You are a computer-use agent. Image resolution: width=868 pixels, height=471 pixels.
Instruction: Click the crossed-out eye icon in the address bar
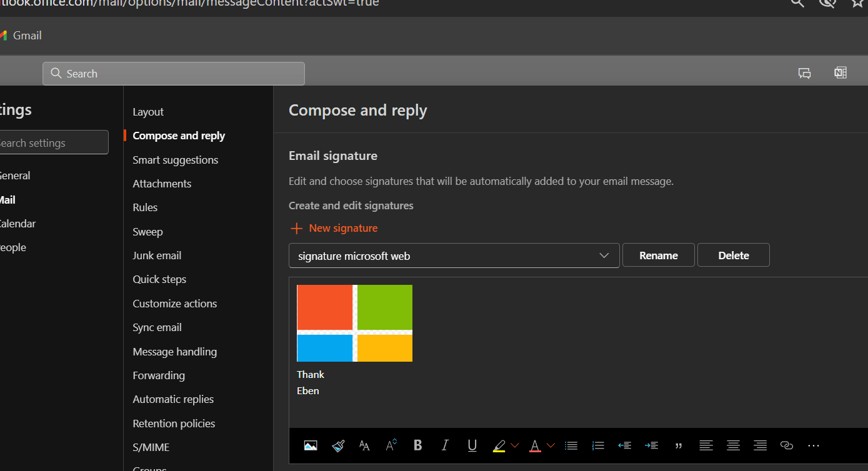[828, 2]
